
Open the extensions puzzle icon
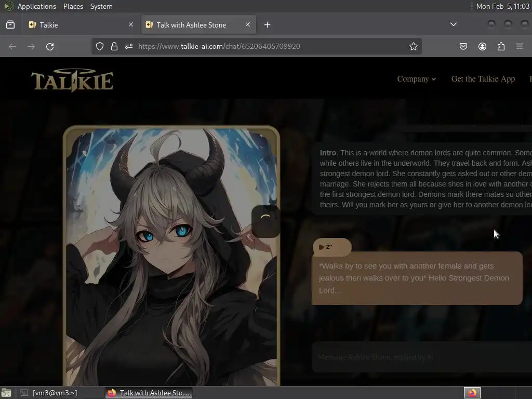tap(501, 46)
